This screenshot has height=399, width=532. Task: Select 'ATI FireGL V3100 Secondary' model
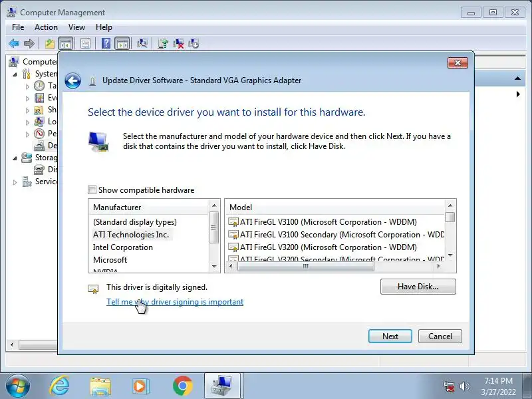pyautogui.click(x=336, y=235)
